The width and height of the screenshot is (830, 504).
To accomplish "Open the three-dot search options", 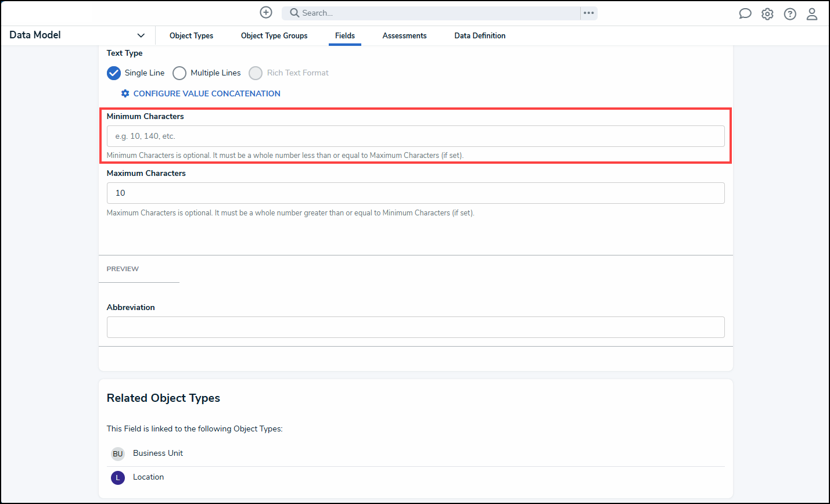I will (x=589, y=13).
